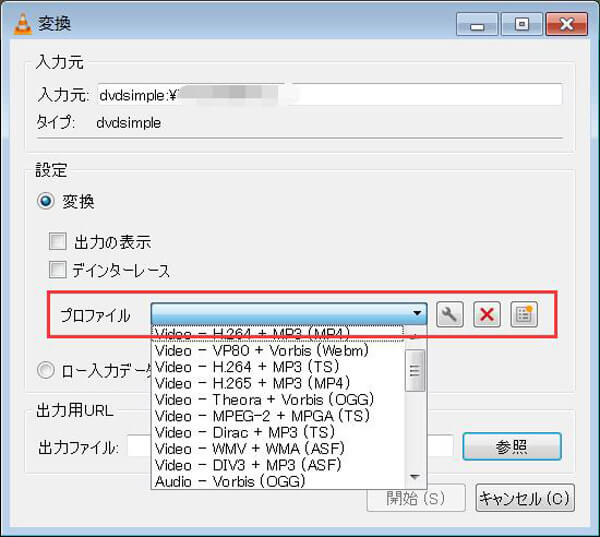Image resolution: width=600 pixels, height=537 pixels.
Task: Create a new profile icon
Action: point(524,315)
